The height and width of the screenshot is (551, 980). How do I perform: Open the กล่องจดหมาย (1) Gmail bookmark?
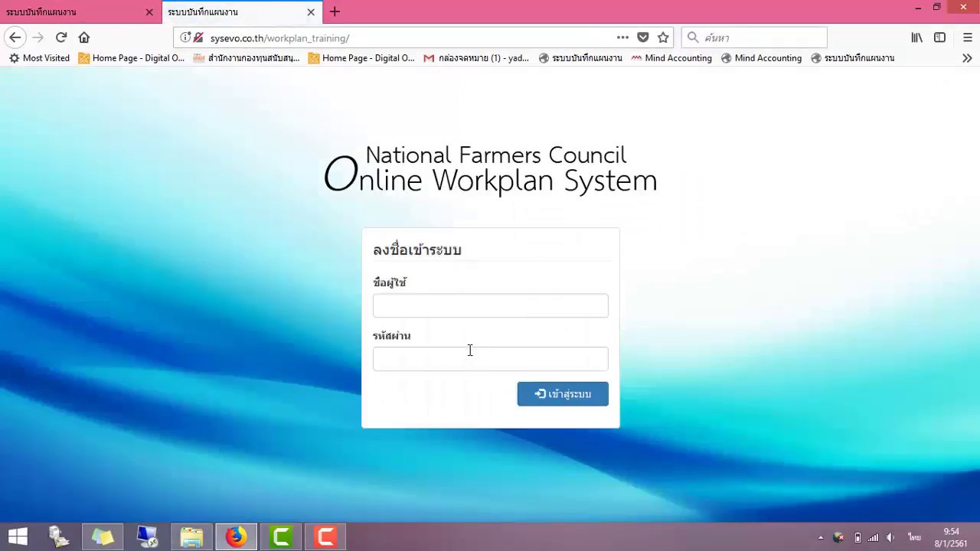tap(476, 58)
